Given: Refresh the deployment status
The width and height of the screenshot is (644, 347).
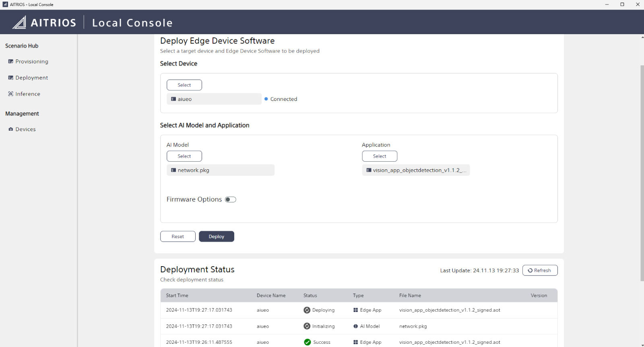Looking at the screenshot, I should [x=540, y=270].
